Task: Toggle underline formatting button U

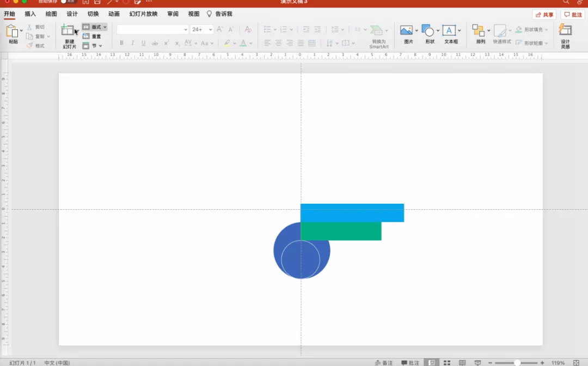Action: click(143, 43)
